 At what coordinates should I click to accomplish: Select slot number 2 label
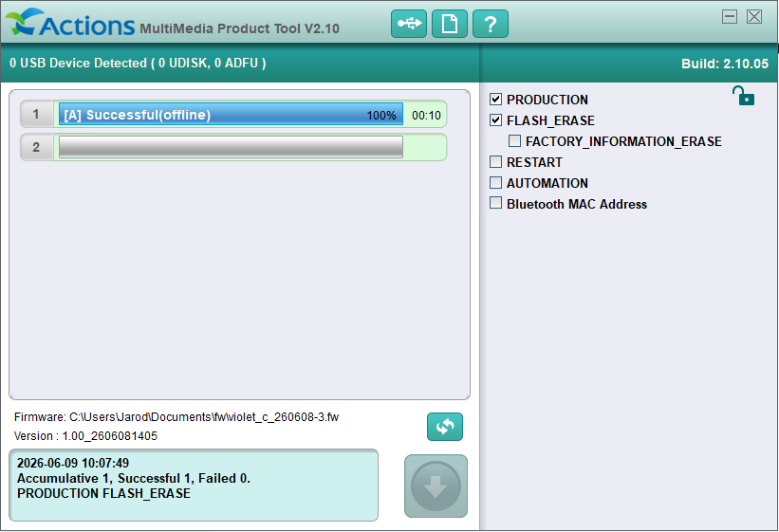36,147
